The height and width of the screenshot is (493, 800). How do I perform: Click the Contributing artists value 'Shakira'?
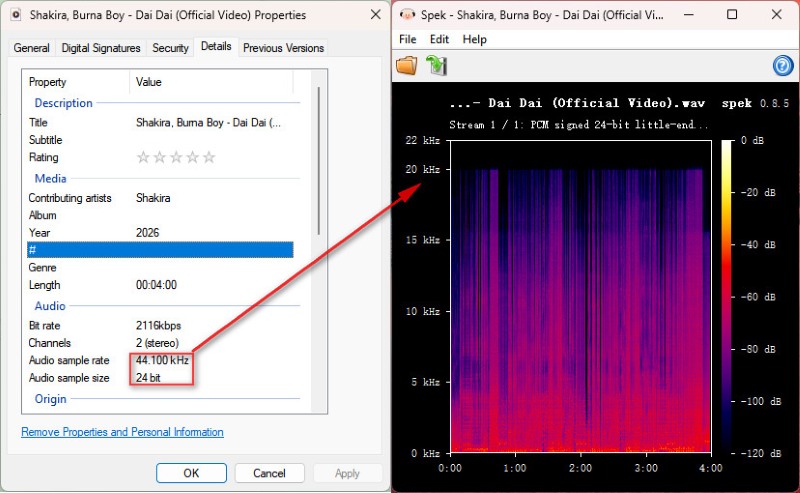pos(153,198)
